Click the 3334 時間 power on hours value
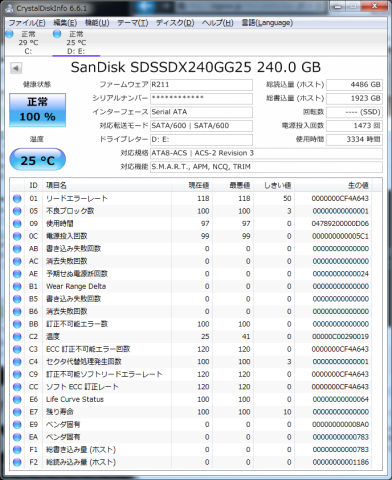 tap(354, 139)
